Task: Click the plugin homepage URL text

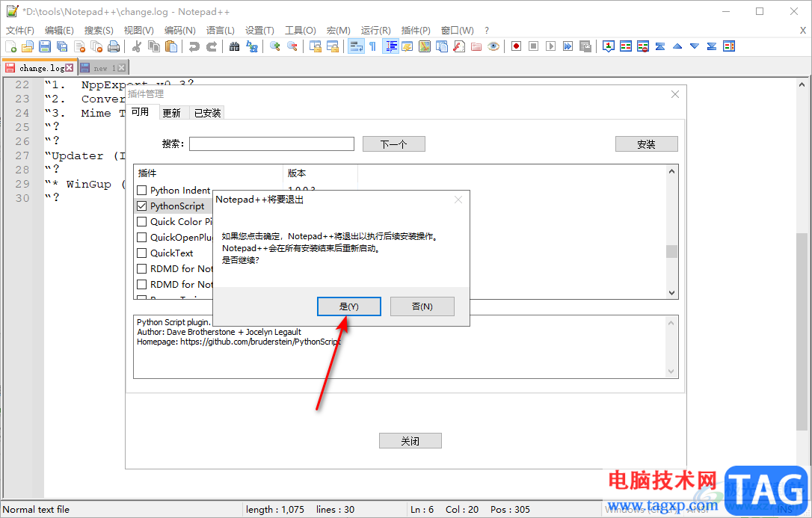Action: 260,342
